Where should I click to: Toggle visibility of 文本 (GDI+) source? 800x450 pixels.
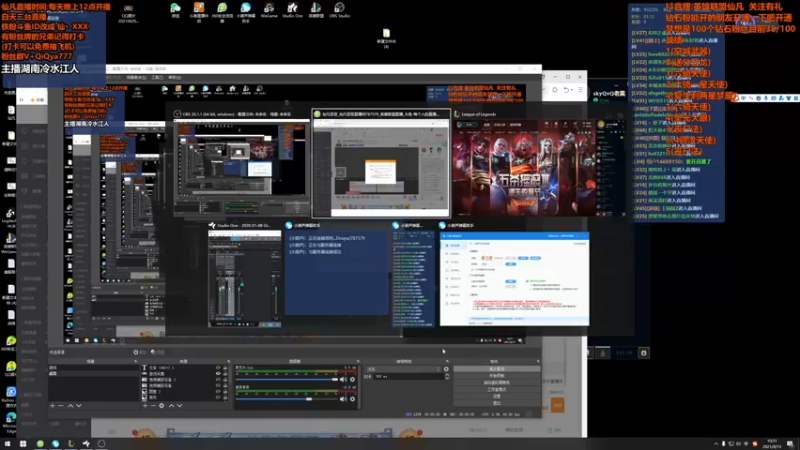pyautogui.click(x=218, y=367)
